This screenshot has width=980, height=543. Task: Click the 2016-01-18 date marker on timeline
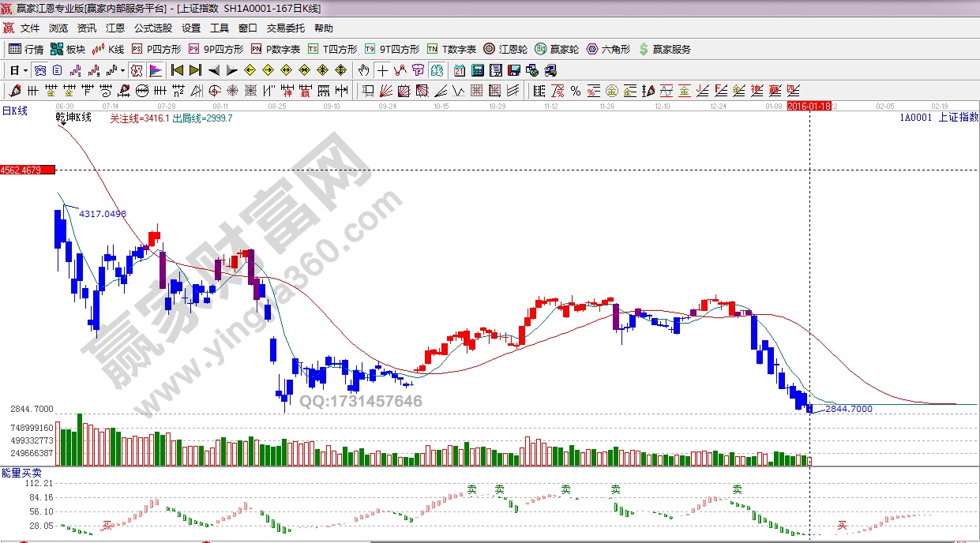pos(809,106)
